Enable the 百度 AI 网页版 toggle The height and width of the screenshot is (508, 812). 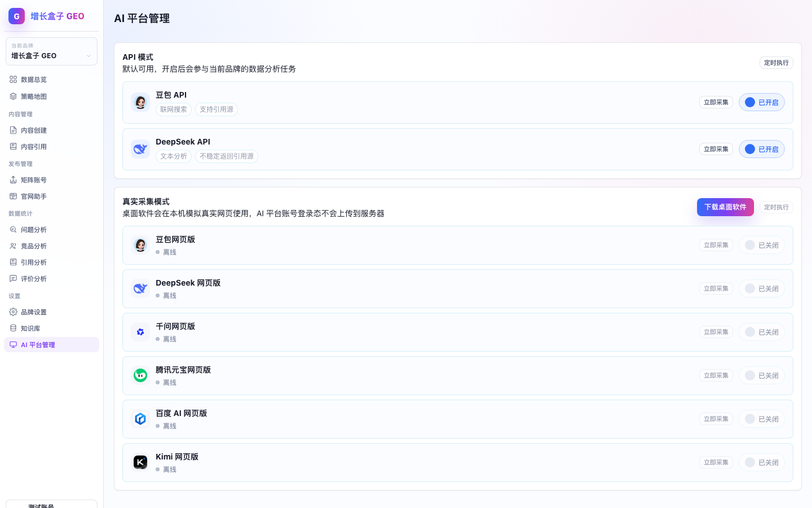pos(762,419)
